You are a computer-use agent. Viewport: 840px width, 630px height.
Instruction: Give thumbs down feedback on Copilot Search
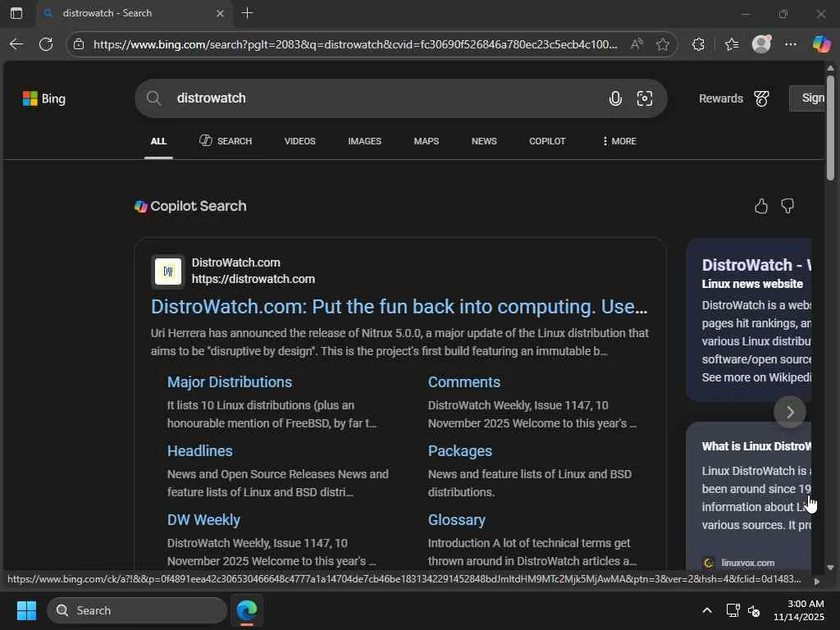coord(787,206)
